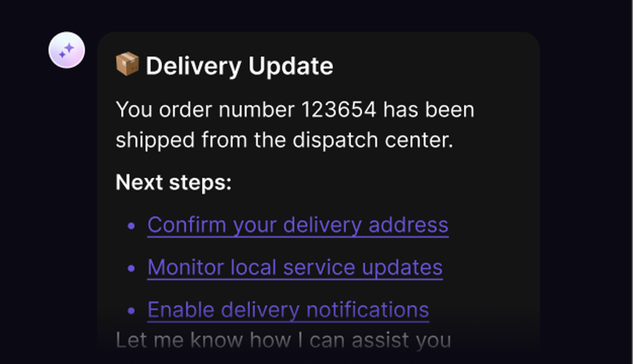This screenshot has width=633, height=364.
Task: Follow the Monitor local service updates link
Action: click(x=295, y=267)
